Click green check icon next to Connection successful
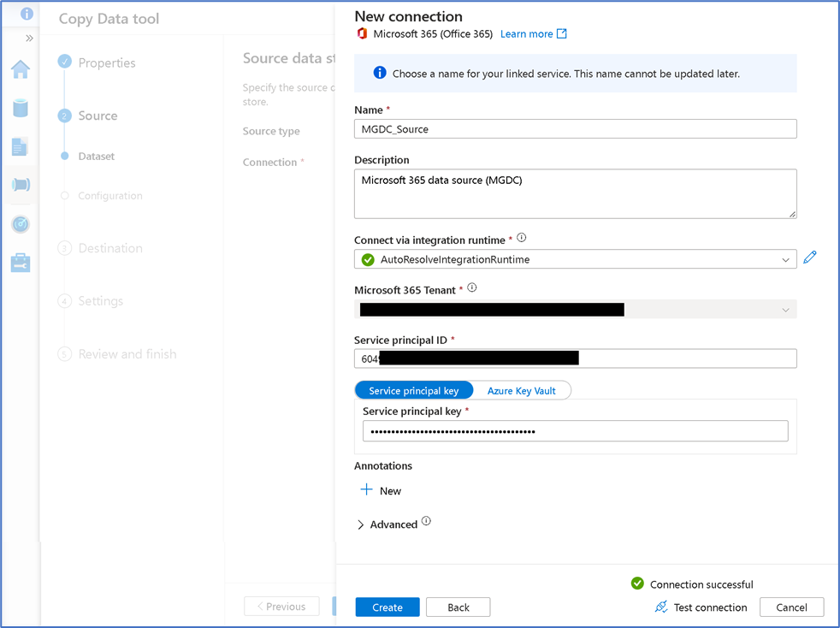The height and width of the screenshot is (628, 840). [x=637, y=584]
